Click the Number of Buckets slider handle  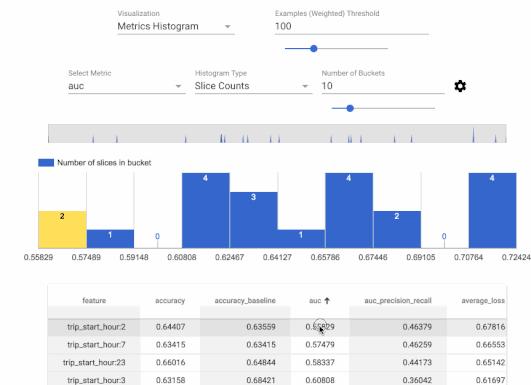350,108
